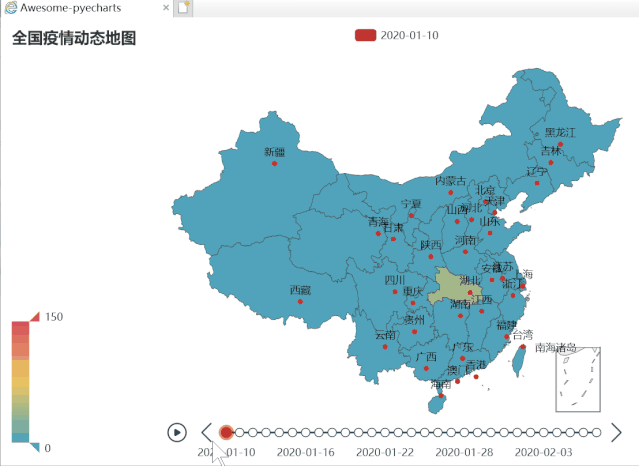Click the 2020-01-28 timeline date label
Viewport: 639px width, 466px height.
point(464,452)
